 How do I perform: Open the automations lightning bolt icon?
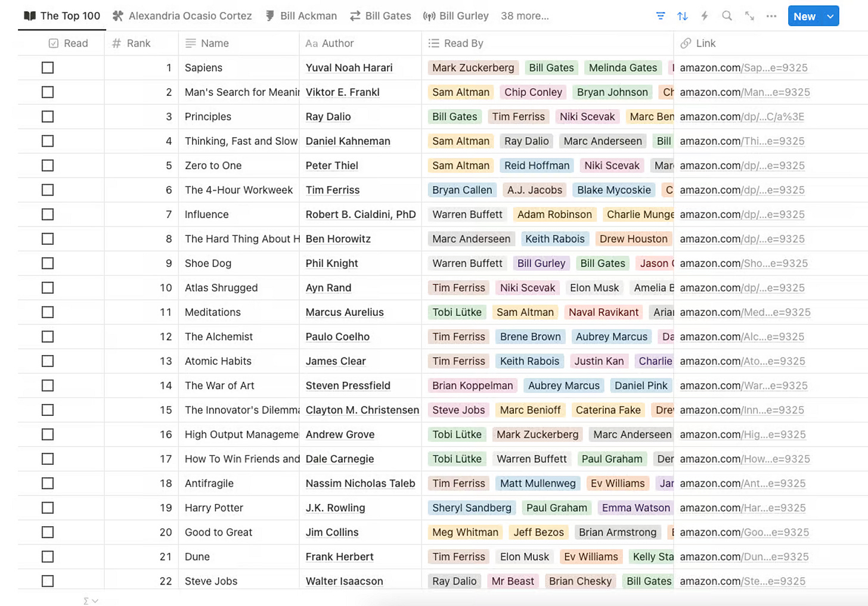(705, 16)
